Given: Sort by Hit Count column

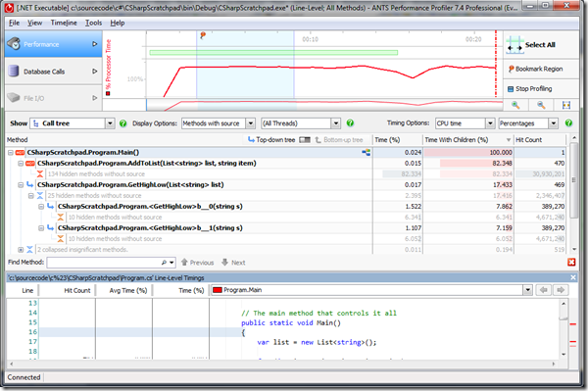Looking at the screenshot, I should [539, 140].
